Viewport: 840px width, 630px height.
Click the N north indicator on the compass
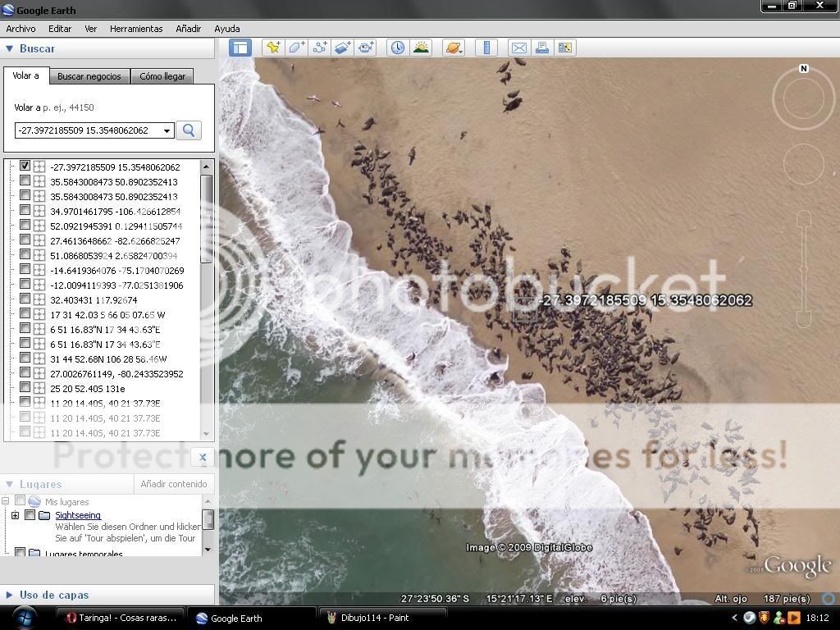(x=804, y=69)
